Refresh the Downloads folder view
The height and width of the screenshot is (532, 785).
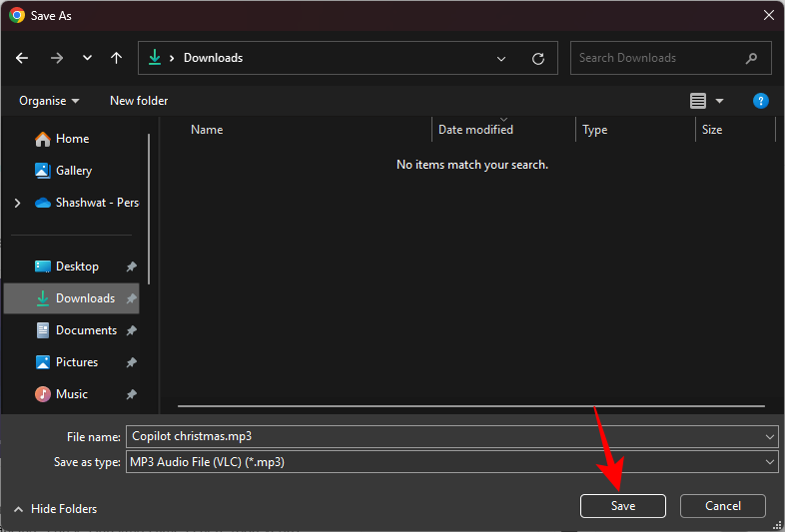tap(538, 58)
